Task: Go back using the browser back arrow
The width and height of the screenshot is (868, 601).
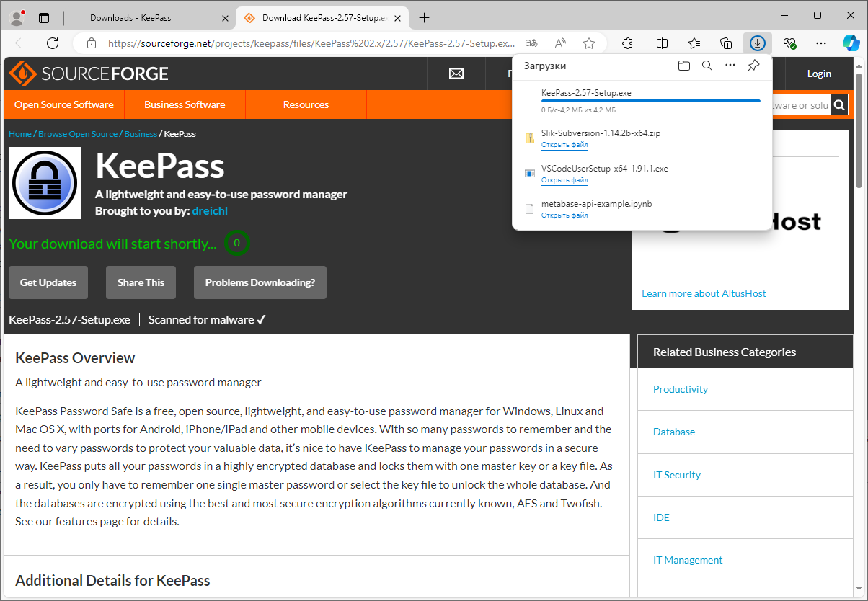Action: (x=21, y=43)
